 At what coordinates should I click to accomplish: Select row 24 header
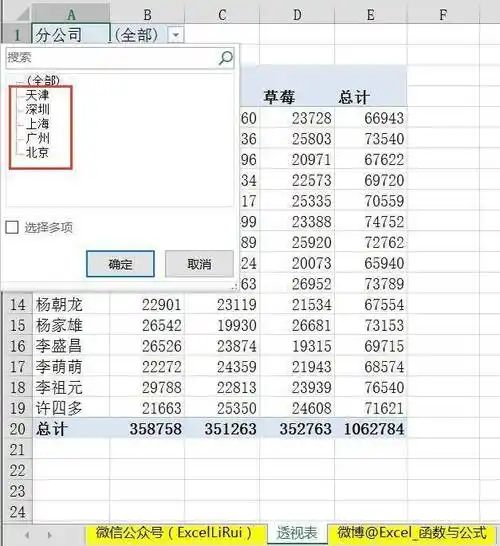click(17, 512)
